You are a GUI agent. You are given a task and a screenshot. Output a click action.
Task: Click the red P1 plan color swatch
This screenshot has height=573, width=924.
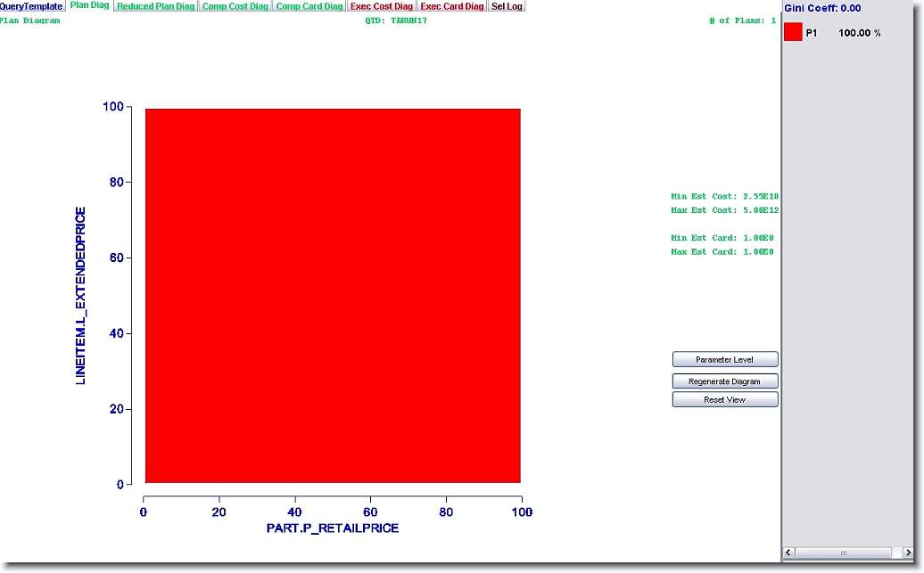[793, 33]
